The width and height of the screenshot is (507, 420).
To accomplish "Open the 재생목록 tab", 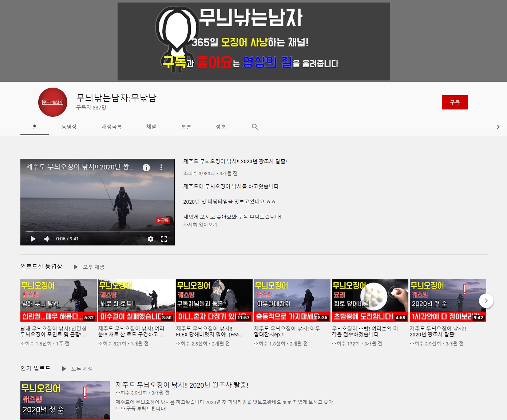I will (112, 127).
